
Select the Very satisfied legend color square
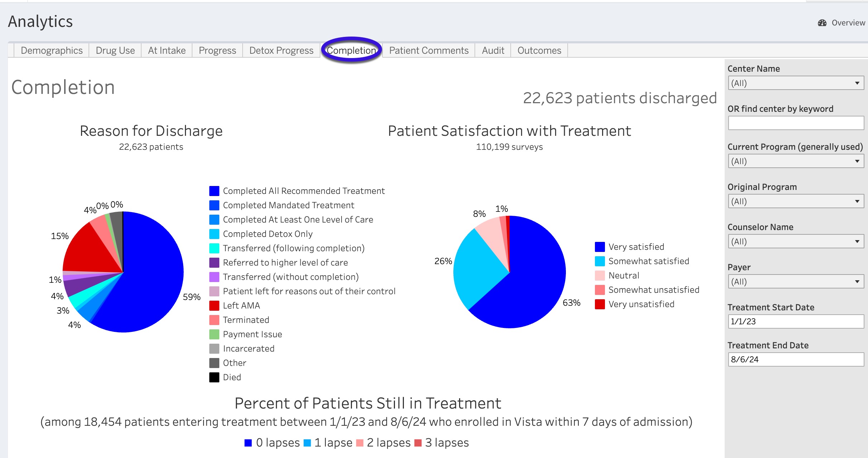point(600,247)
